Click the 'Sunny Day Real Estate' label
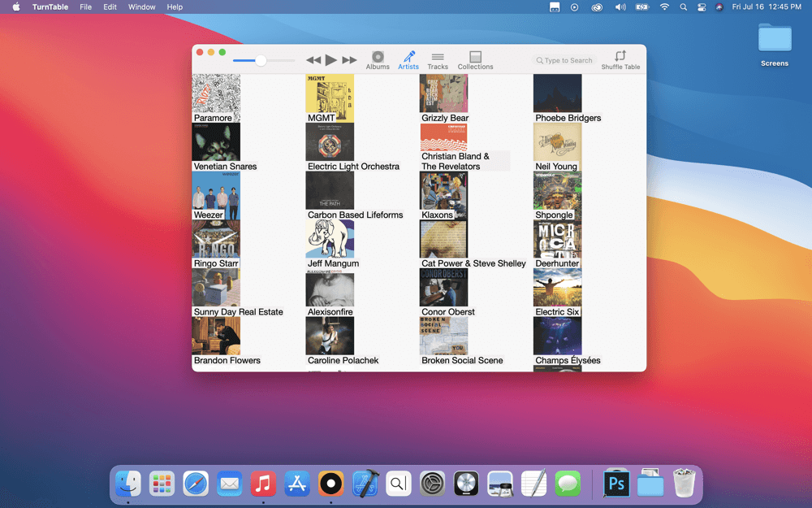The width and height of the screenshot is (812, 508). point(238,311)
